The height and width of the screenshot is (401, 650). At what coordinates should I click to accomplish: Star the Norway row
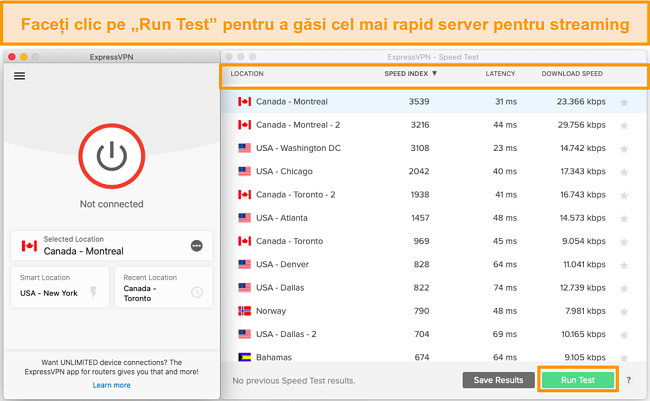(624, 311)
